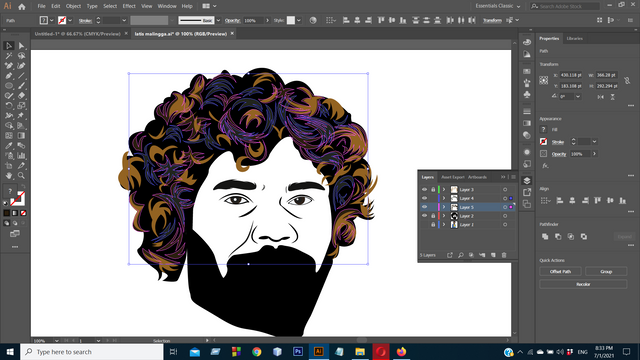This screenshot has height=360, width=640.
Task: Select the Rotate tool
Action: pos(9,106)
